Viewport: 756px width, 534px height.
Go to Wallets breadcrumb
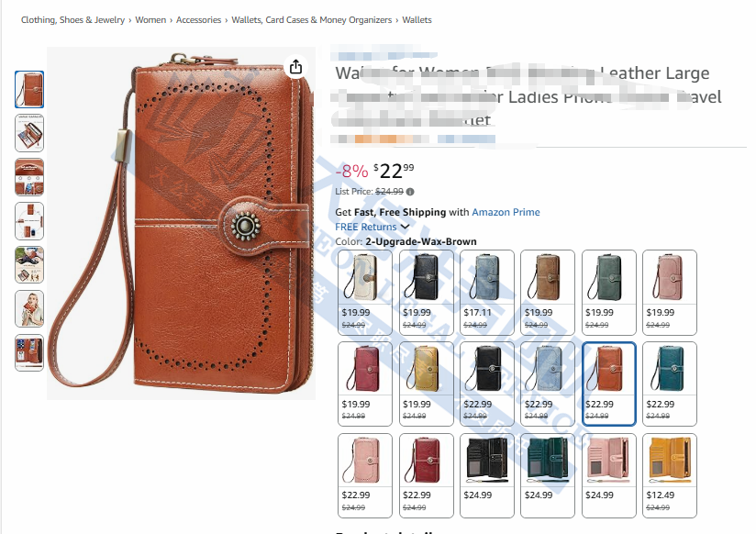coord(417,20)
